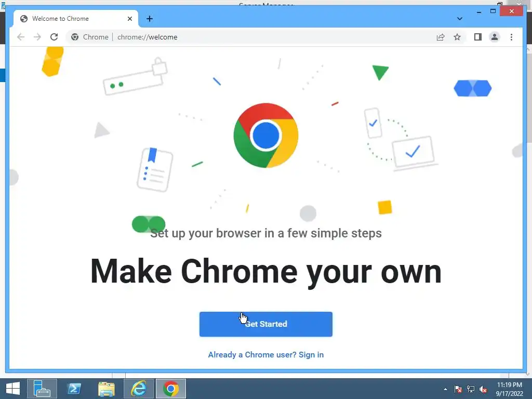Open the profile avatar menu
This screenshot has width=532, height=399.
point(495,37)
